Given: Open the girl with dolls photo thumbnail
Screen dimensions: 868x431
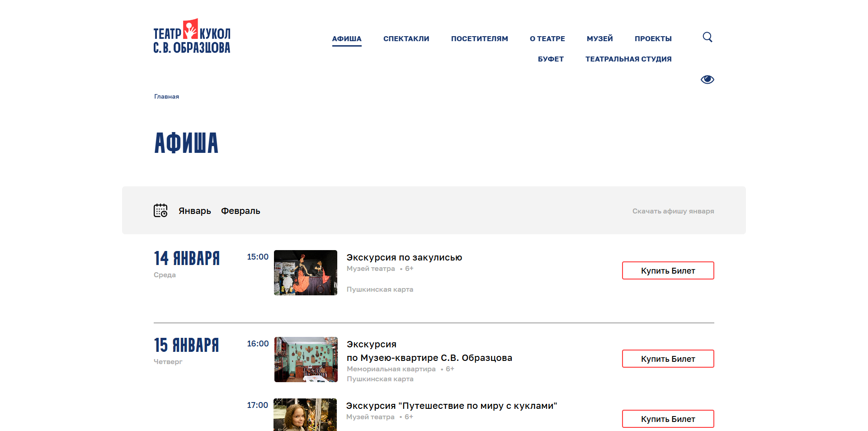Looking at the screenshot, I should (x=305, y=415).
